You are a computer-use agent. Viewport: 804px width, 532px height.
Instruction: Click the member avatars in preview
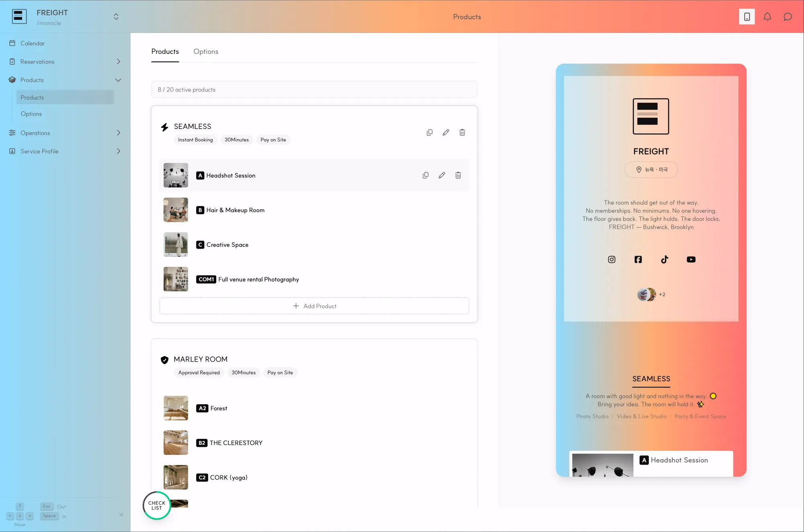click(646, 295)
